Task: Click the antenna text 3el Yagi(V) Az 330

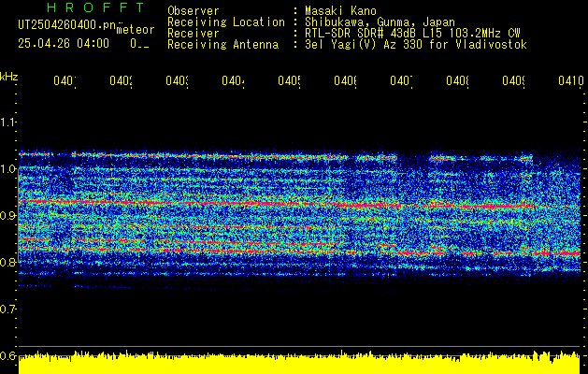Action: pyautogui.click(x=364, y=45)
